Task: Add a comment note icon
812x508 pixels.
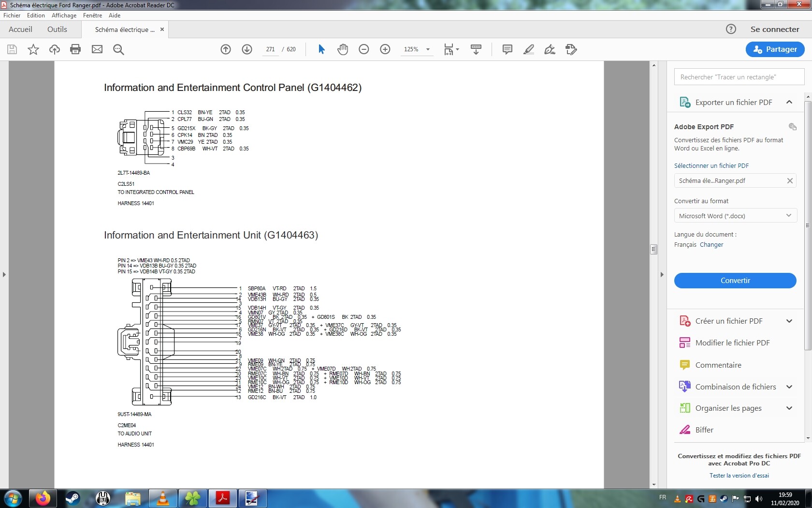Action: 507,49
